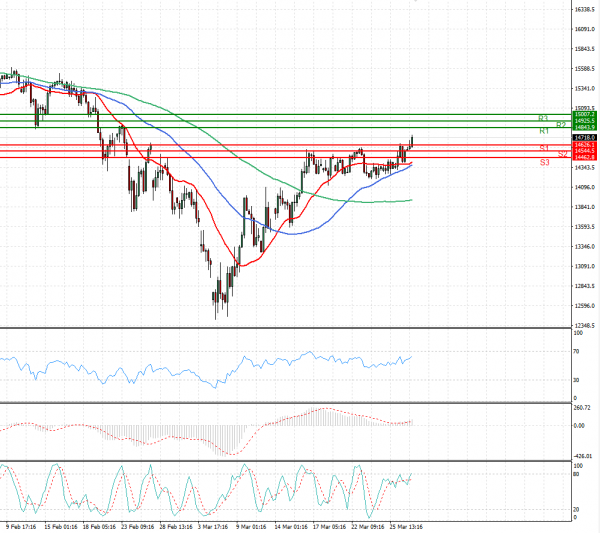Click the 13346.0 price axis value
Screen dimensions: 600x533
(585, 247)
